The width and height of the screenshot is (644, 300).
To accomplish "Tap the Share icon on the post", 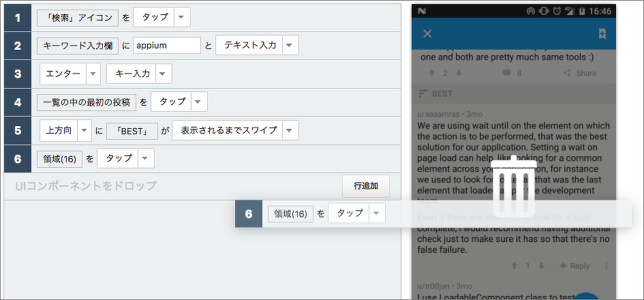I will coord(568,73).
